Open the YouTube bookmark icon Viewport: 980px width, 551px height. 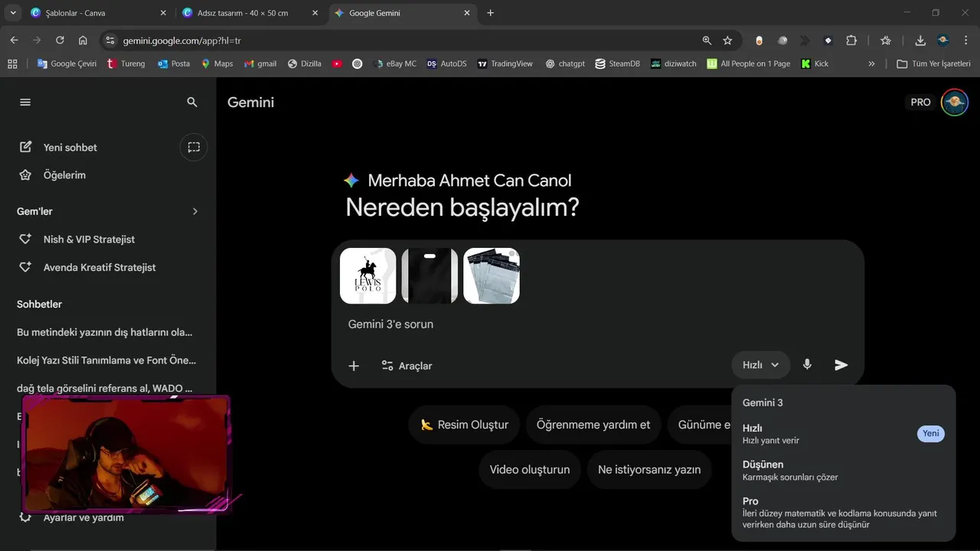coord(337,64)
